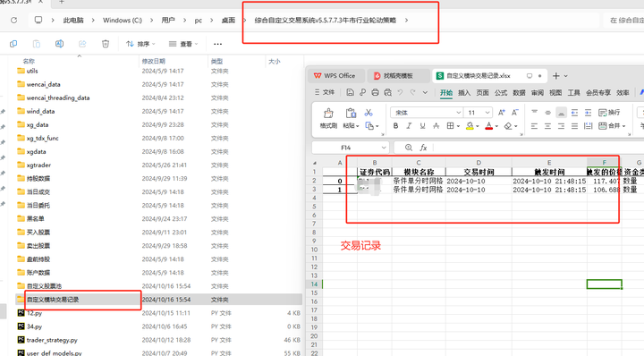The width and height of the screenshot is (644, 356).
Task: Toggle Bold formatting in WPS
Action: click(x=395, y=125)
